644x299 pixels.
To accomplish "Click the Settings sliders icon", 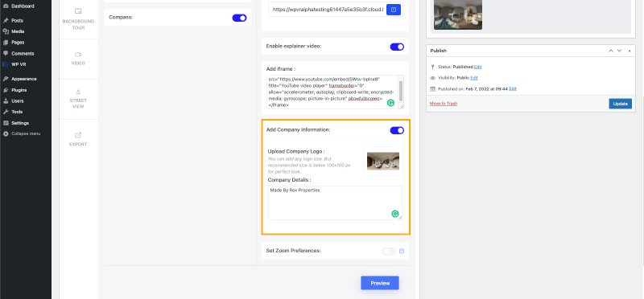I will pos(6,123).
